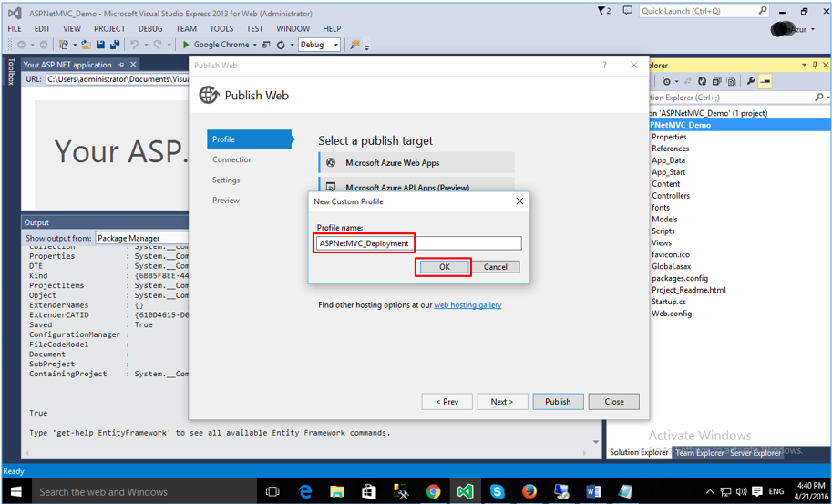Click the Output window scroll-down arrow

pyautogui.click(x=596, y=442)
